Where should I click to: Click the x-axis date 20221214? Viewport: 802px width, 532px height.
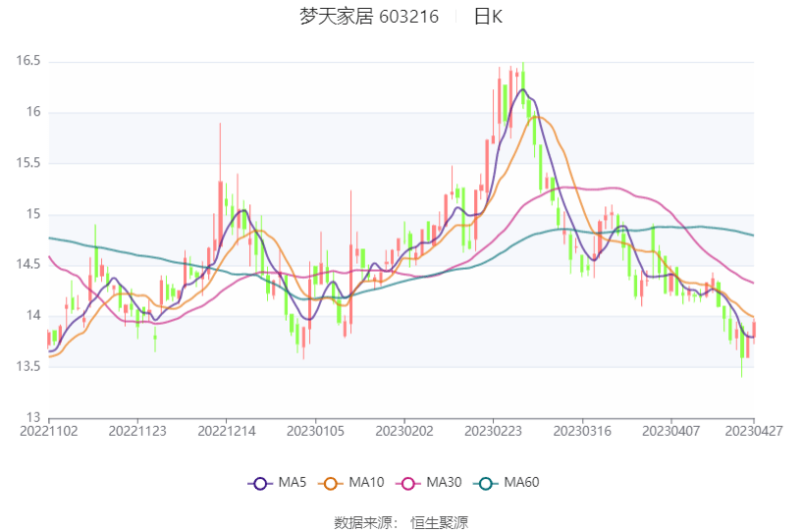click(227, 431)
